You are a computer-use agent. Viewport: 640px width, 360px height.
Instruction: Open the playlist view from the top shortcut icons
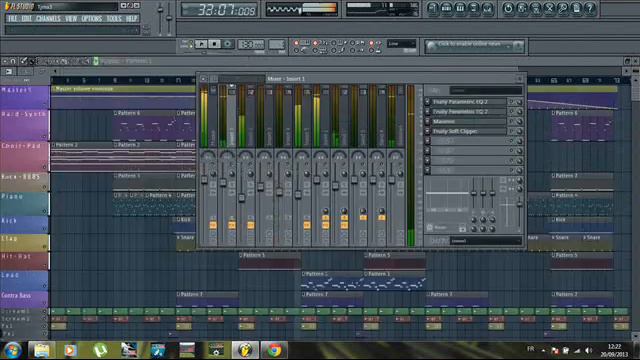pyautogui.click(x=433, y=9)
